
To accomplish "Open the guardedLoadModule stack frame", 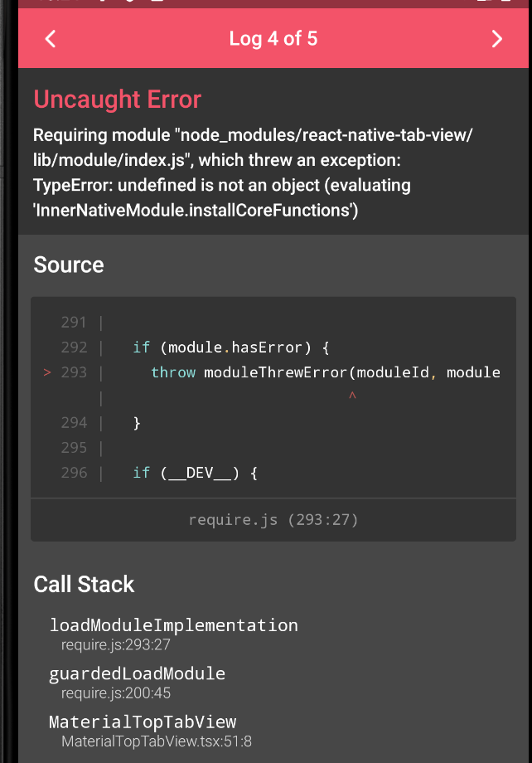I will pyautogui.click(x=137, y=673).
